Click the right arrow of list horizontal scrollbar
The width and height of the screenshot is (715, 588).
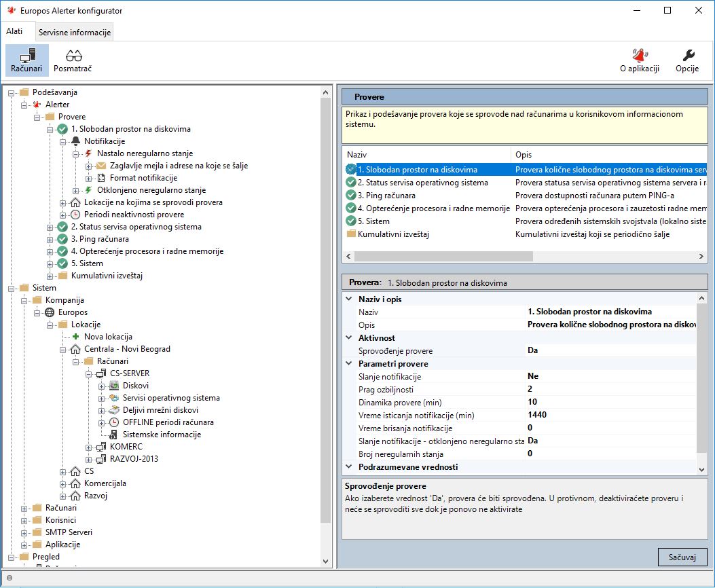coord(701,256)
